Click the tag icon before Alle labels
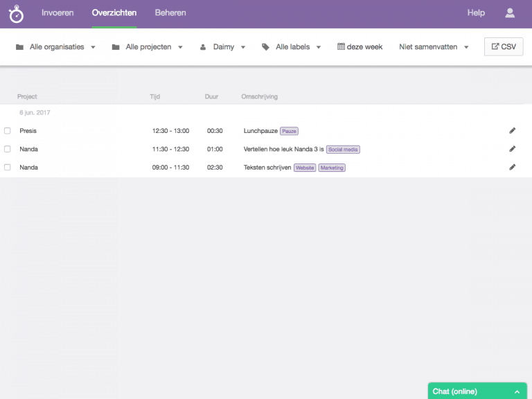This screenshot has height=399, width=532. [x=265, y=47]
